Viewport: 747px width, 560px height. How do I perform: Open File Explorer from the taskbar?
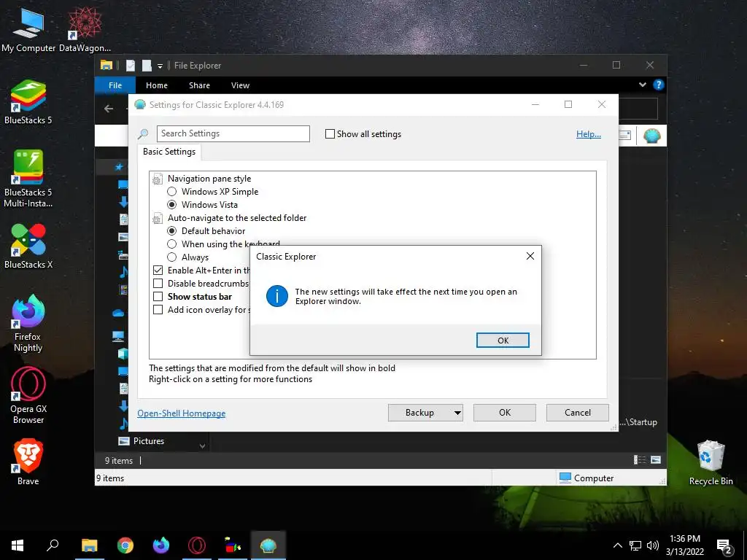[89, 545]
